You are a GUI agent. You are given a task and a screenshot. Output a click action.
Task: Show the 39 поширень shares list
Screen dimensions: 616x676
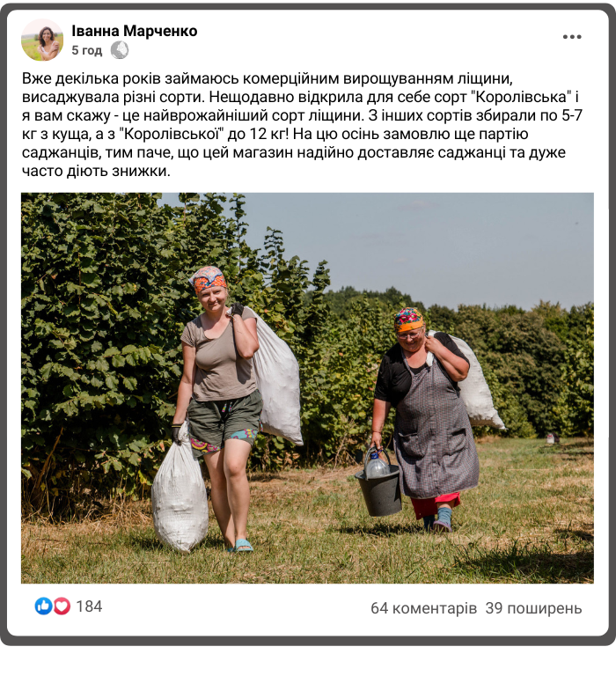pos(533,608)
